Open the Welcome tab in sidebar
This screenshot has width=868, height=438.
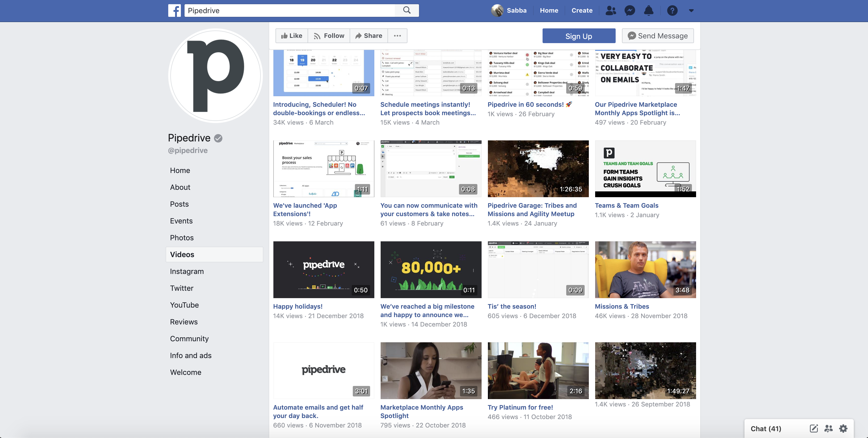(185, 373)
